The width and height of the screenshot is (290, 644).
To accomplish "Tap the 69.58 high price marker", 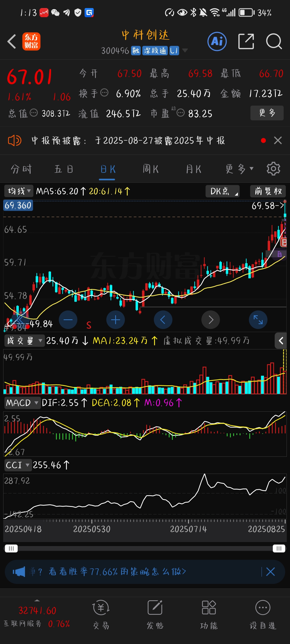I will click(x=268, y=206).
